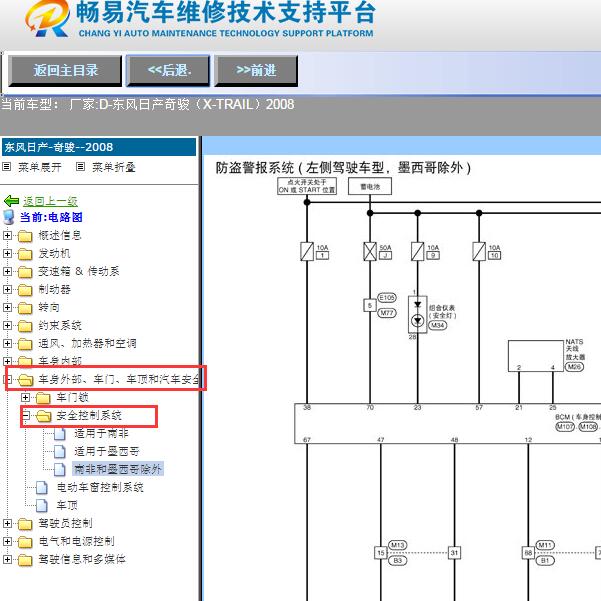Viewport: 601px width, 601px height.
Task: Click the 车顶 document icon
Action: (42, 506)
